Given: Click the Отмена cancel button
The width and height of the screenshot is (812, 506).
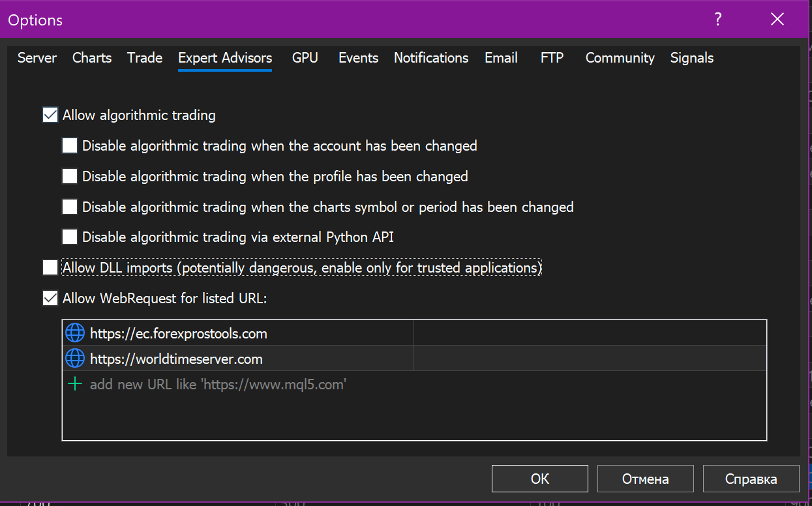Looking at the screenshot, I should click(645, 479).
